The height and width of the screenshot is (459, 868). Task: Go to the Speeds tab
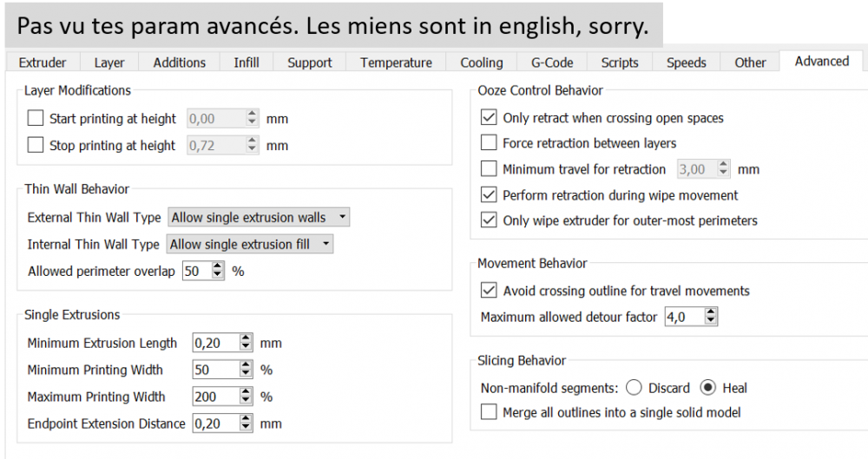tap(687, 62)
